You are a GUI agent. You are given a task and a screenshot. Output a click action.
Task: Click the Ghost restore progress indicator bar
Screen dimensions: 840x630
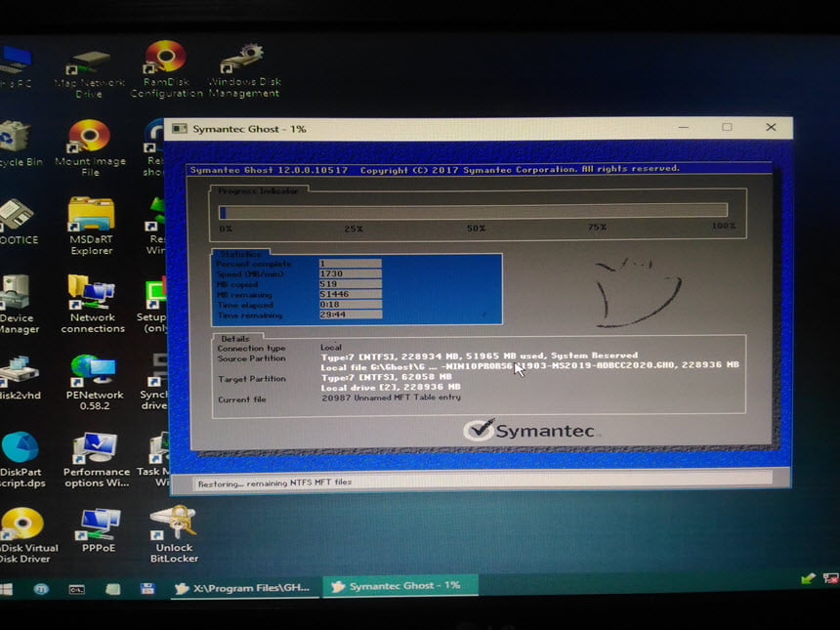point(473,211)
